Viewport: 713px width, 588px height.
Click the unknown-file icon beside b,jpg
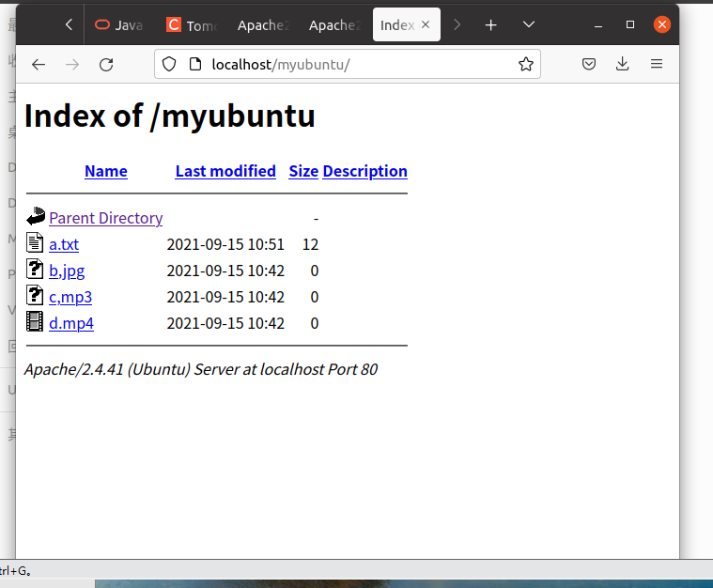[x=35, y=269]
